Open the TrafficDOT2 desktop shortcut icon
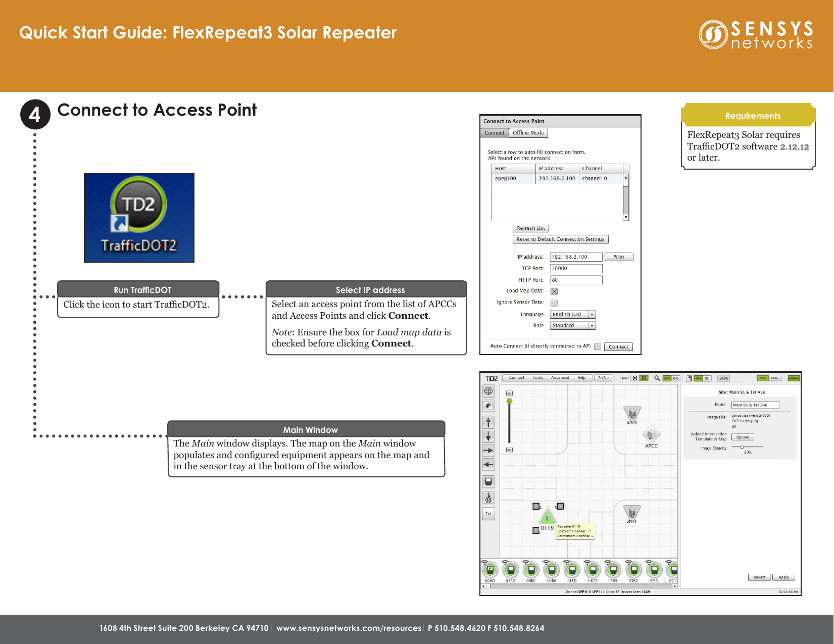 click(x=139, y=218)
